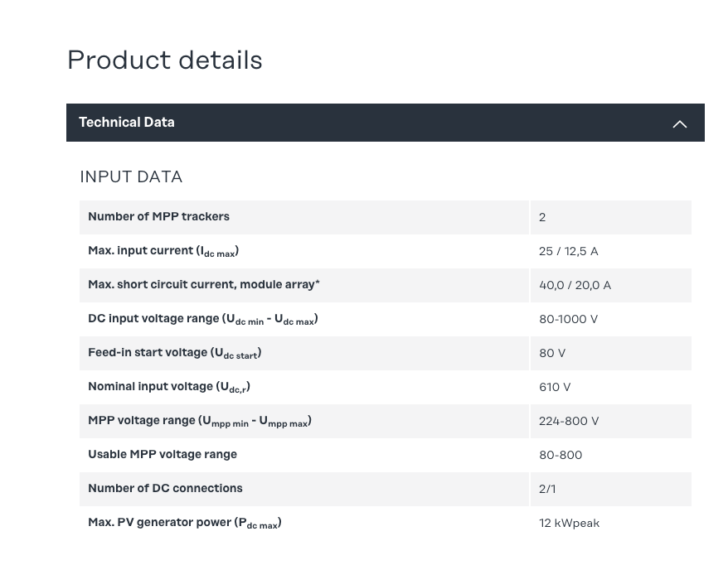This screenshot has width=728, height=570.
Task: Select the 12 kWpeak value
Action: click(569, 524)
